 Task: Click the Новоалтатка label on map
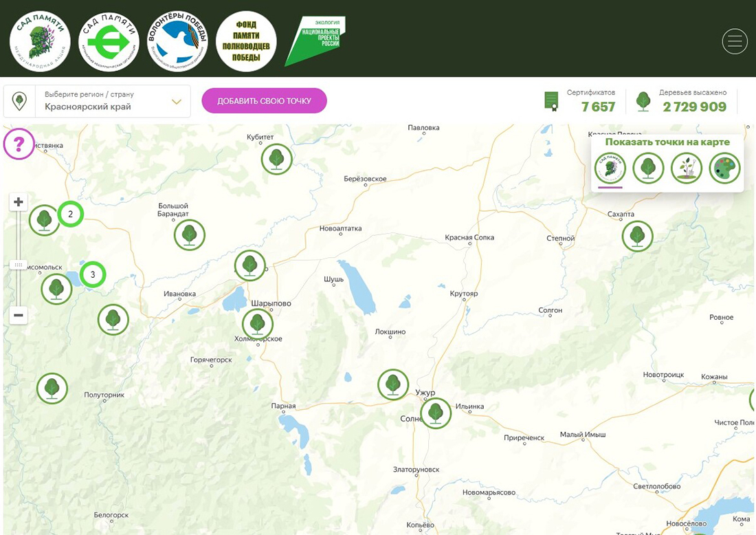[340, 228]
